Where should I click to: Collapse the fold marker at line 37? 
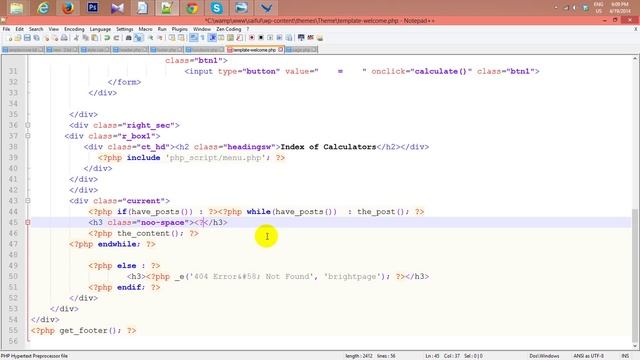click(28, 136)
